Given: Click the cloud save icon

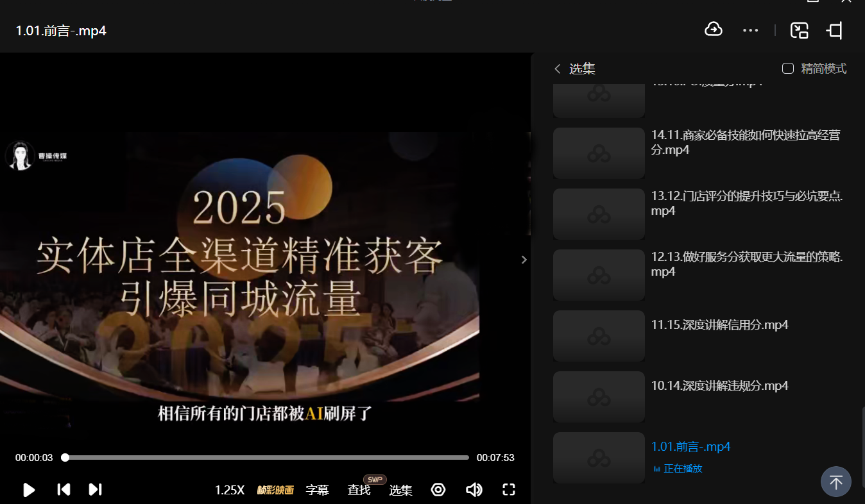Looking at the screenshot, I should (x=714, y=29).
